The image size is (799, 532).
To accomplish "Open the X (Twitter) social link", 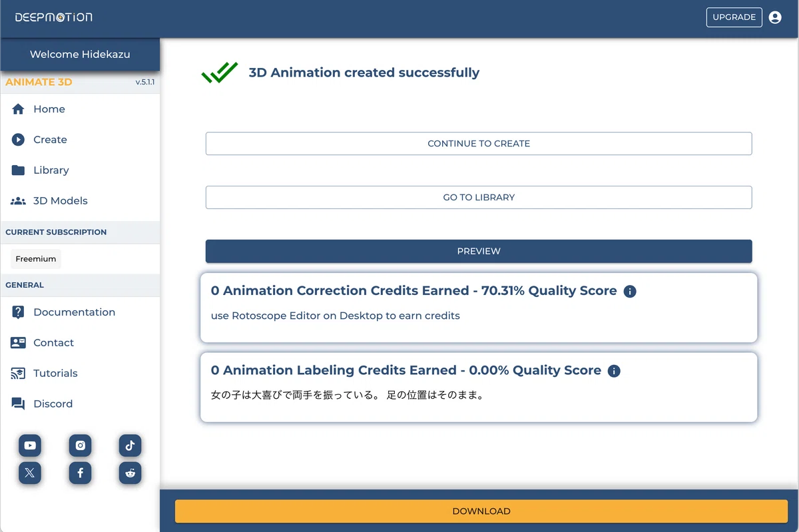I will (x=30, y=473).
